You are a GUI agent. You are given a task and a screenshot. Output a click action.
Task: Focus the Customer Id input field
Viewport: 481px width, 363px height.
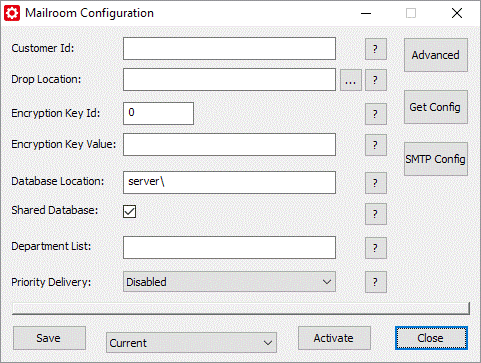pos(229,49)
